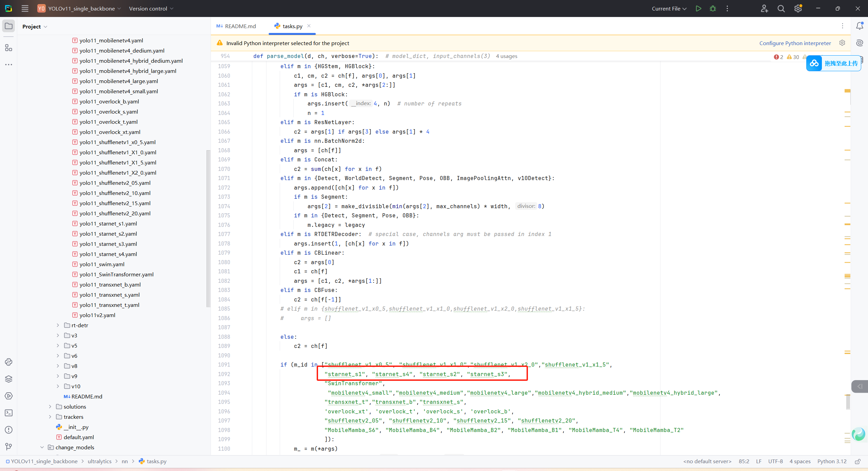Open Structure tool window icon

pyautogui.click(x=9, y=48)
